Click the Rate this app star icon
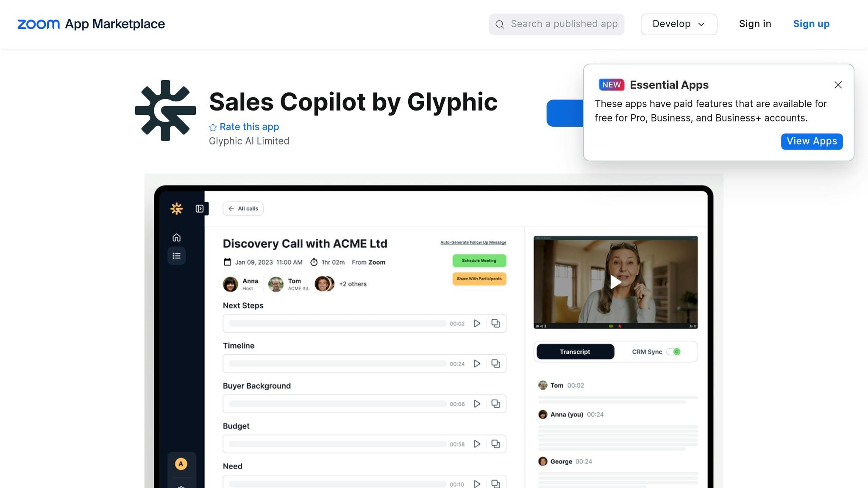This screenshot has width=868, height=488. (x=213, y=128)
